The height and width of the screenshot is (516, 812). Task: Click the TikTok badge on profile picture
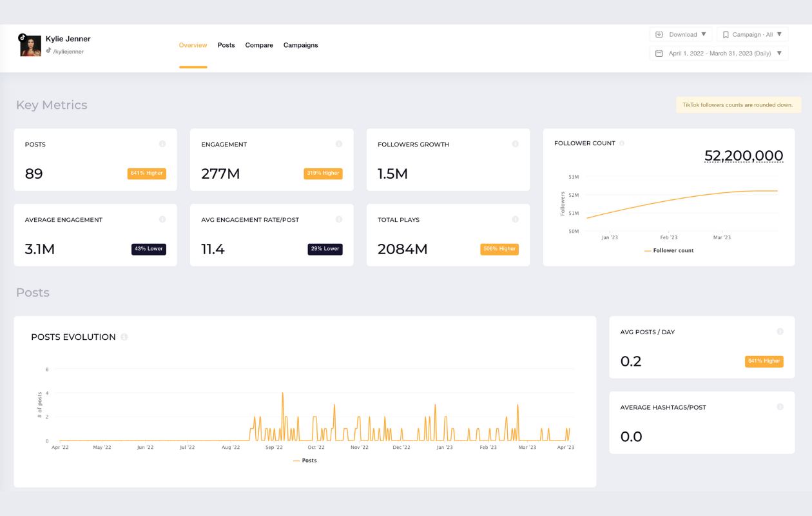23,37
